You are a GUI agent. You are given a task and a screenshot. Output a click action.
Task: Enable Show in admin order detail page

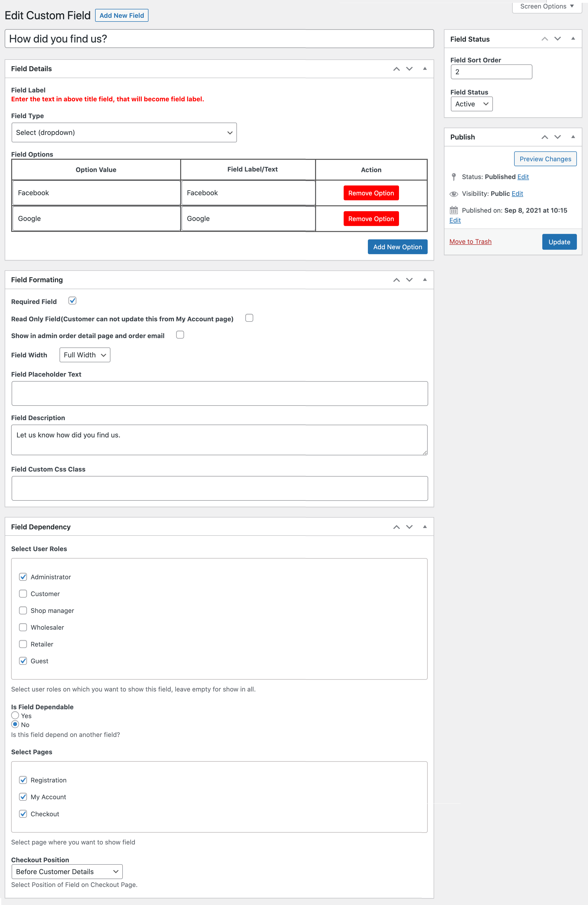click(180, 335)
